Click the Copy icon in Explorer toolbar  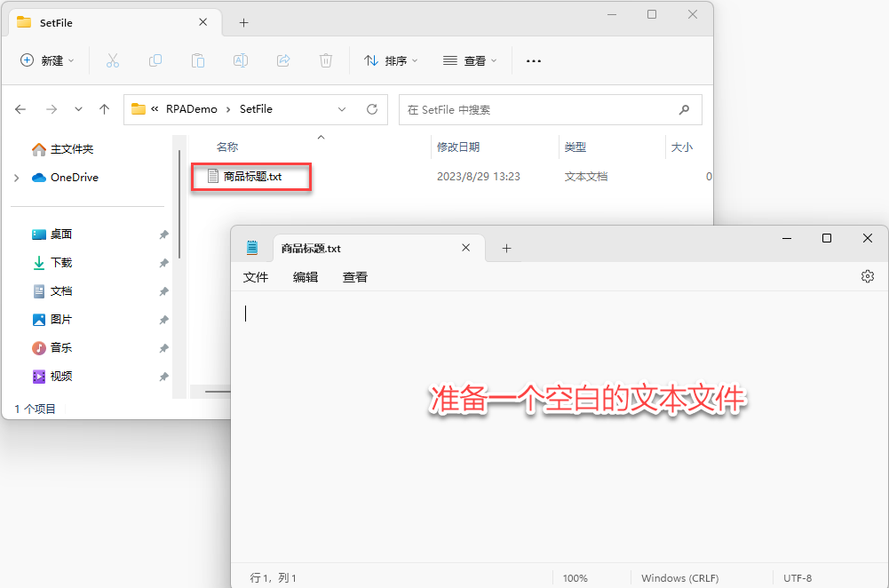(155, 60)
